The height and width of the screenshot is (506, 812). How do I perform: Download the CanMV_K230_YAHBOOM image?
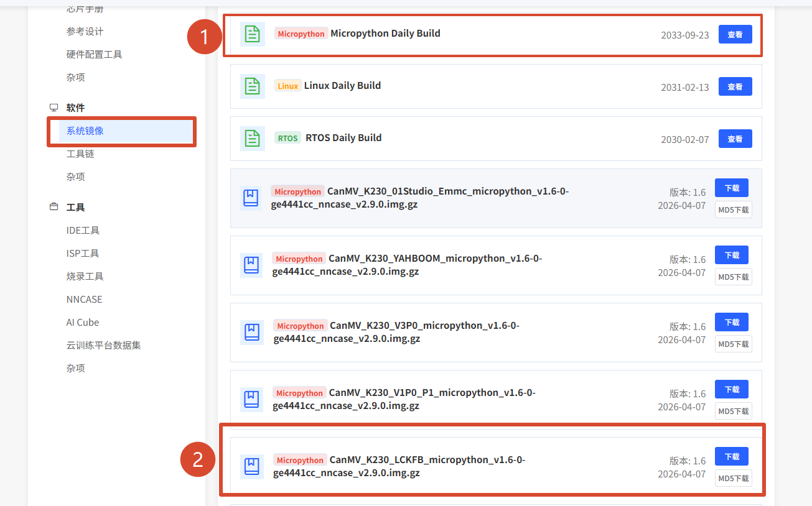click(732, 255)
